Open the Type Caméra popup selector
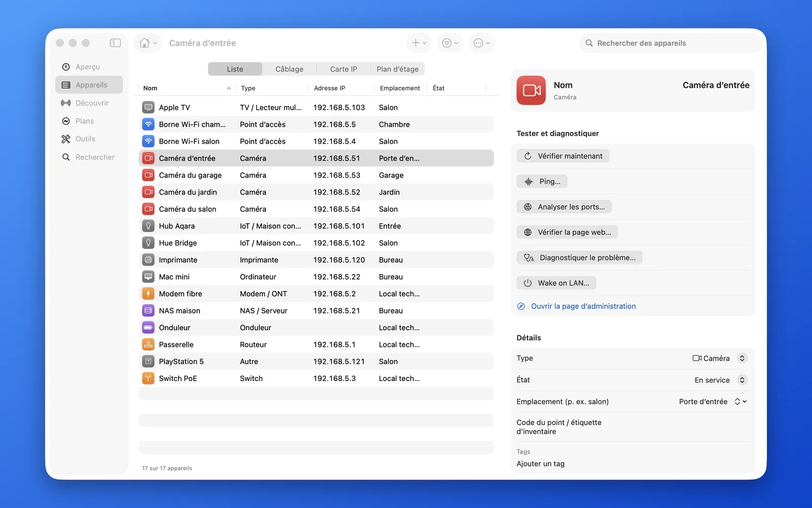812x508 pixels. pyautogui.click(x=720, y=359)
